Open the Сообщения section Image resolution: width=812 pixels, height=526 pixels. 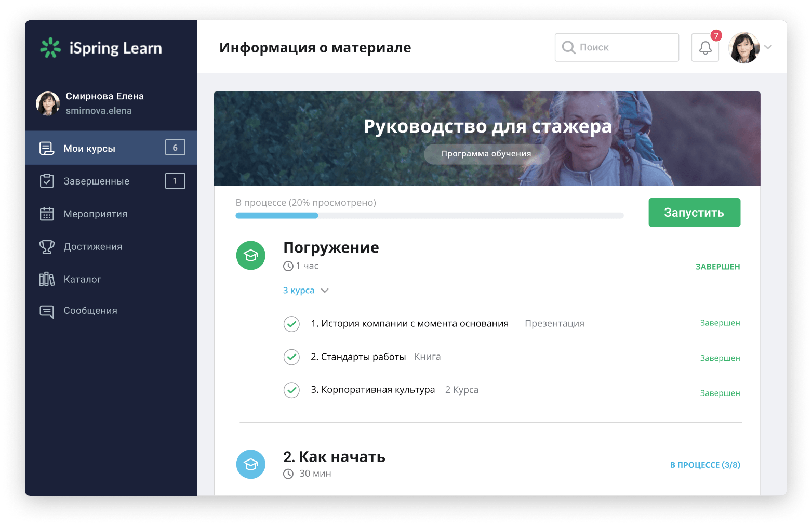(x=111, y=311)
